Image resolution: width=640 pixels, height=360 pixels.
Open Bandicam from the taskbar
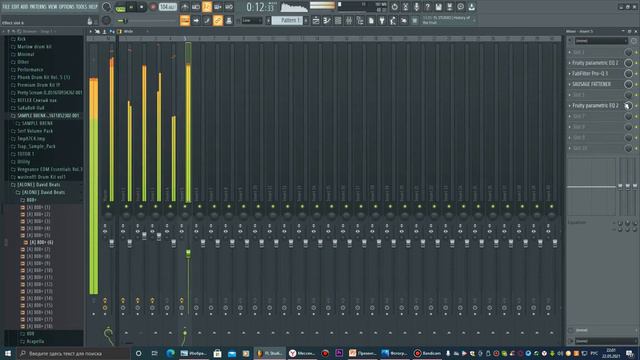(427, 353)
